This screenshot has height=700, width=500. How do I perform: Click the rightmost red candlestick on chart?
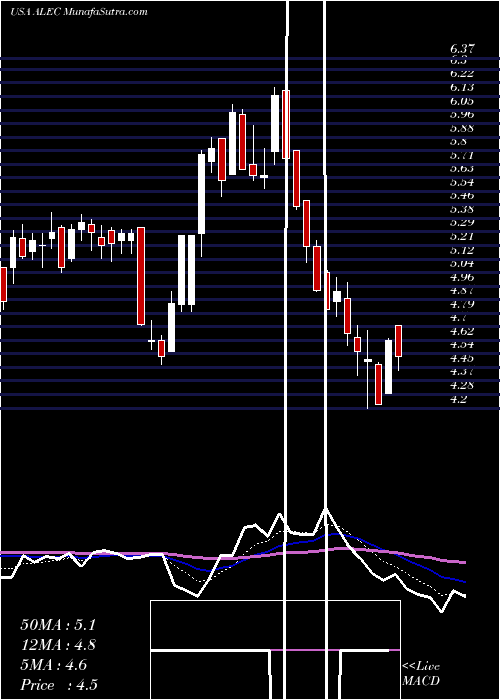pyautogui.click(x=399, y=341)
